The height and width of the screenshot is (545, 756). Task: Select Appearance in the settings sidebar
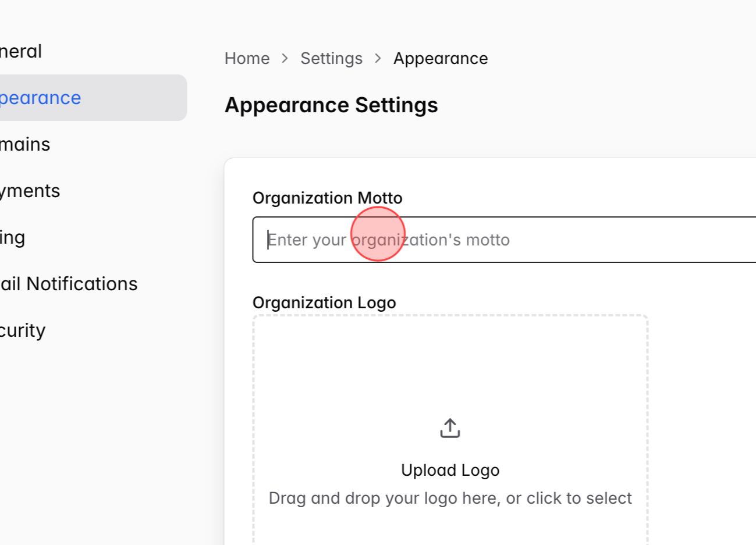[x=41, y=98]
